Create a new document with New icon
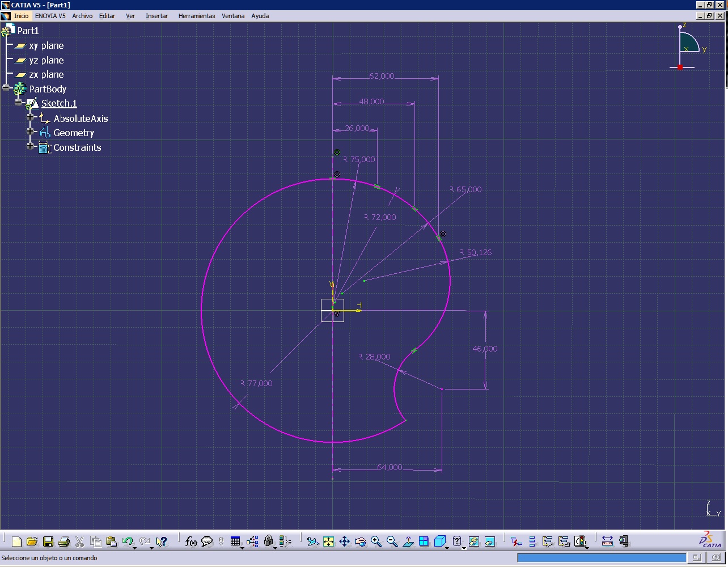The height and width of the screenshot is (567, 728). point(16,541)
